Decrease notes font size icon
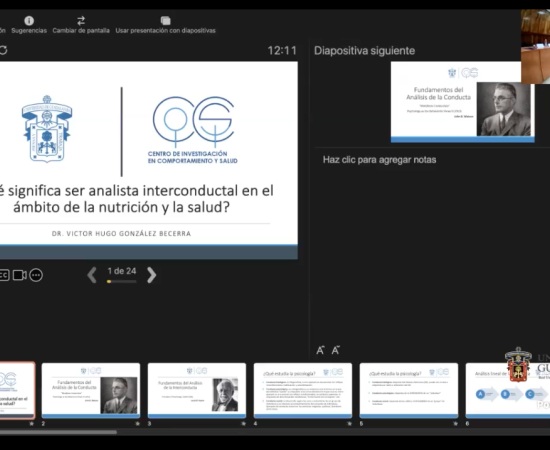 pyautogui.click(x=336, y=350)
